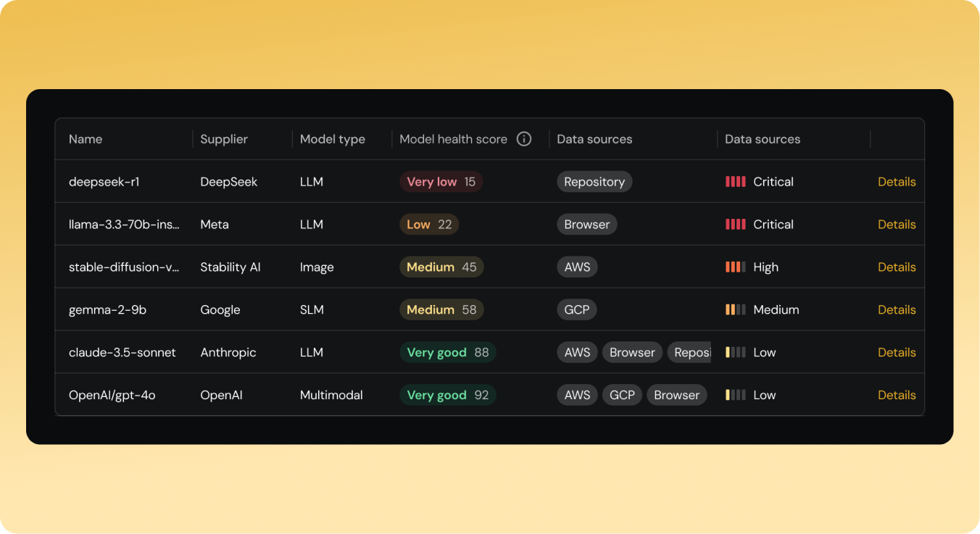Click the Low severity bars for OpenAI/gpt-4o
The width and height of the screenshot is (980, 534).
(736, 396)
